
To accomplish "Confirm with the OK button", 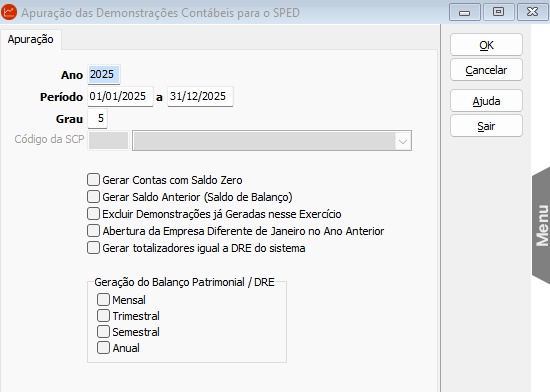I will click(x=486, y=45).
